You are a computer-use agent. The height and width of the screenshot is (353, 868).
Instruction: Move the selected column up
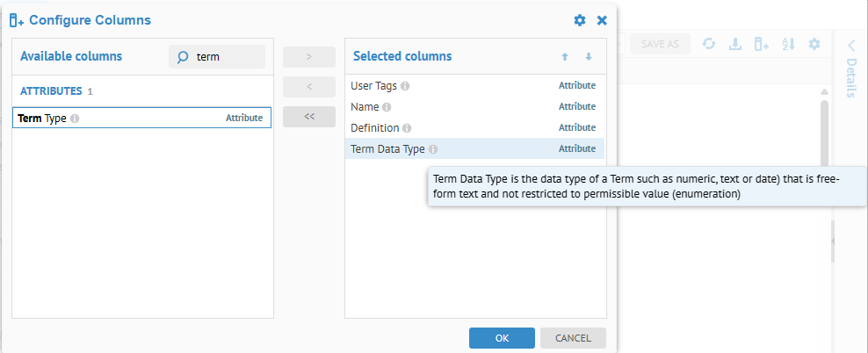(x=565, y=57)
